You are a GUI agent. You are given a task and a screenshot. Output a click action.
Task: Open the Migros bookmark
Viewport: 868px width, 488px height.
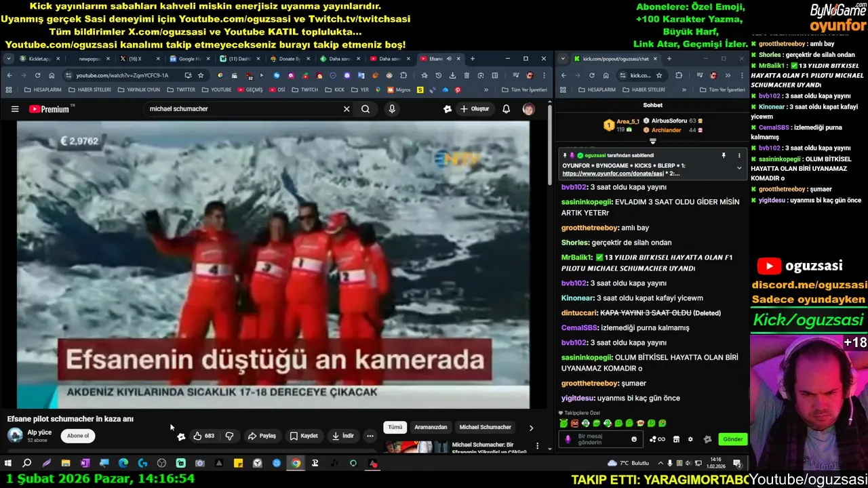pyautogui.click(x=399, y=89)
